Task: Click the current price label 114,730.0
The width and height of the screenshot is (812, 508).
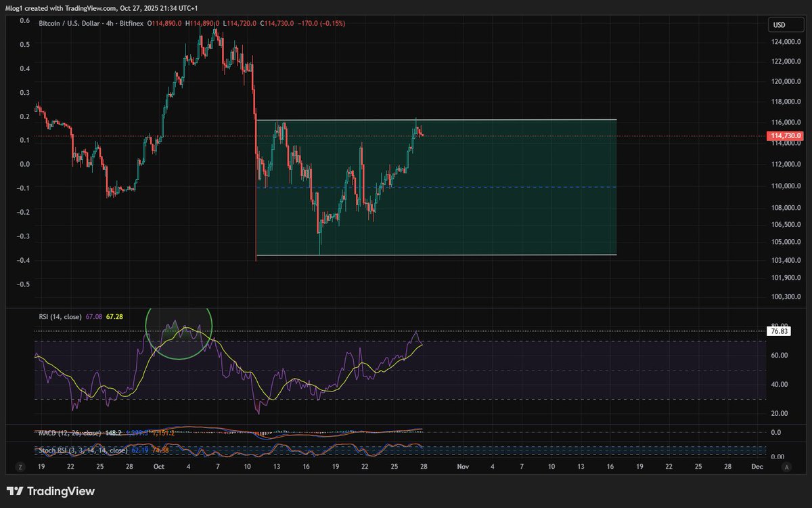Action: pos(784,136)
